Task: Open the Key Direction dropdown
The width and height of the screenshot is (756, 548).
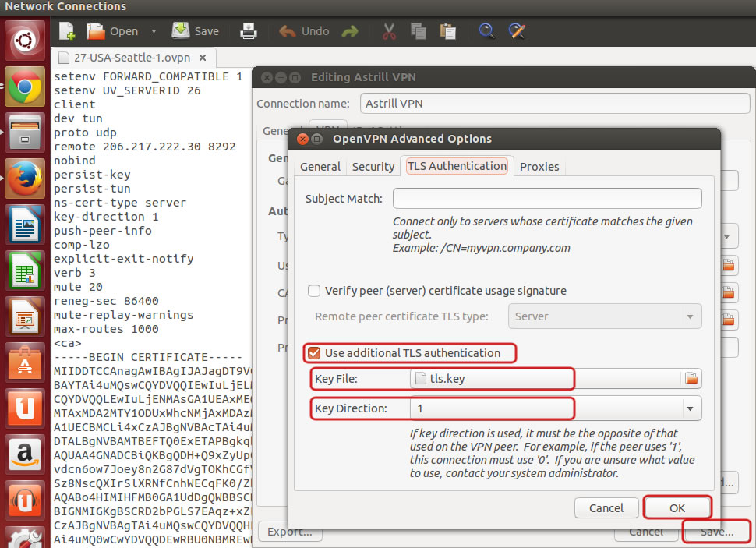Action: pyautogui.click(x=556, y=408)
